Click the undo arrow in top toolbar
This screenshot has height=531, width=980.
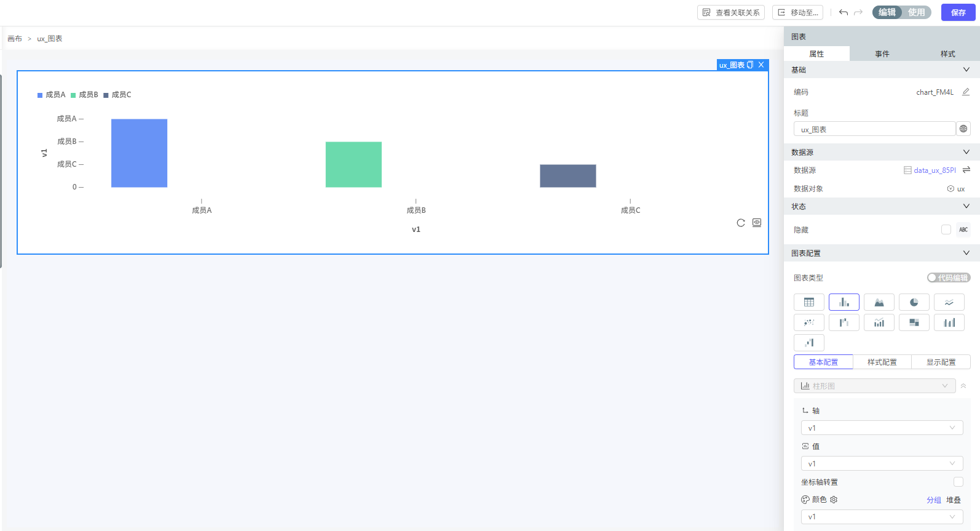(x=844, y=12)
